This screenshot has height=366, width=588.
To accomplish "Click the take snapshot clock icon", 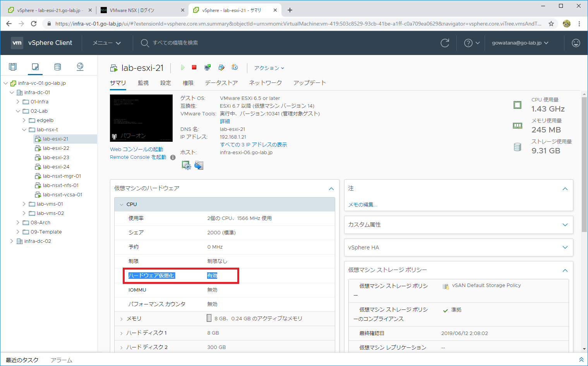I will coord(235,67).
